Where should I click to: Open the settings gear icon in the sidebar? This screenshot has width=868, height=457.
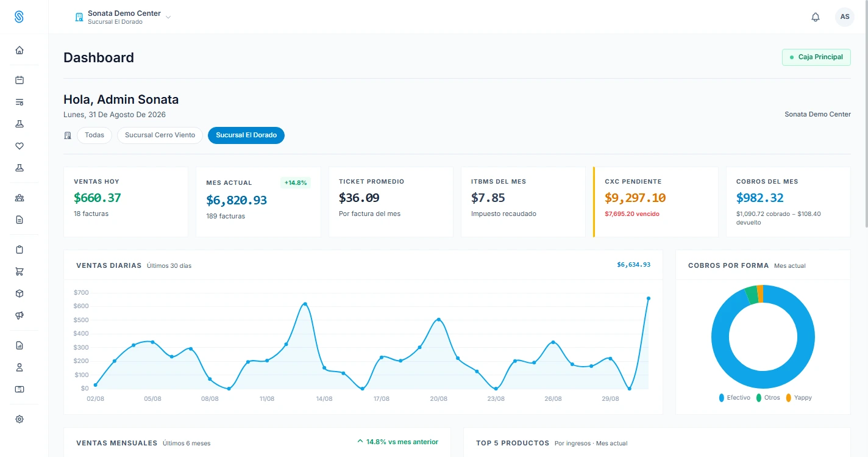[x=20, y=419]
